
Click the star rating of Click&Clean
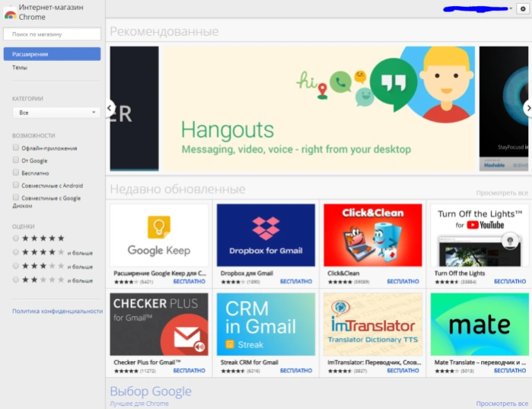tap(339, 282)
